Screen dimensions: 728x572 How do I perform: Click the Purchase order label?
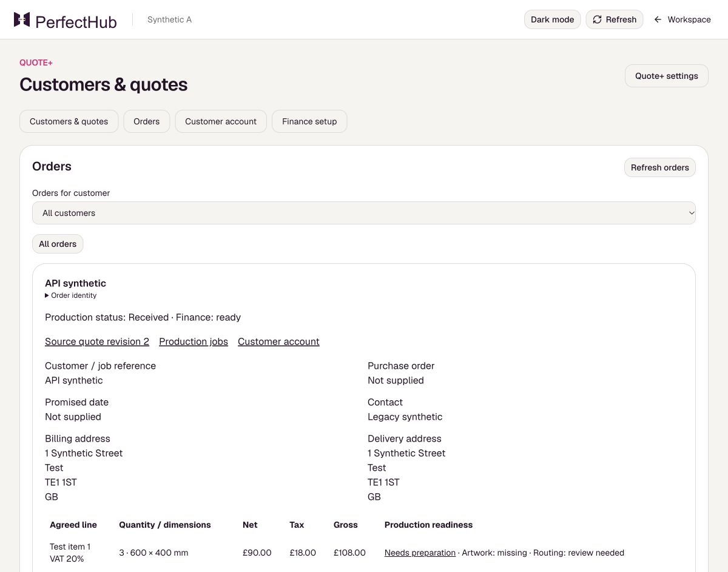tap(401, 366)
